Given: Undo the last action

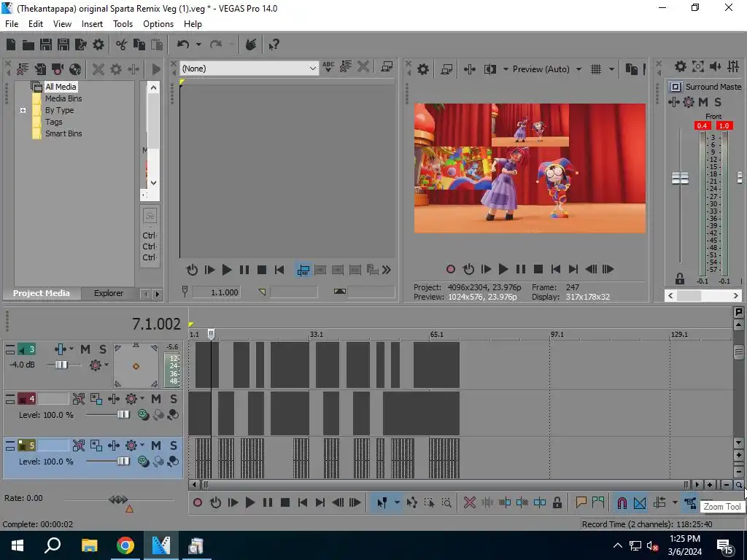Looking at the screenshot, I should [x=183, y=44].
